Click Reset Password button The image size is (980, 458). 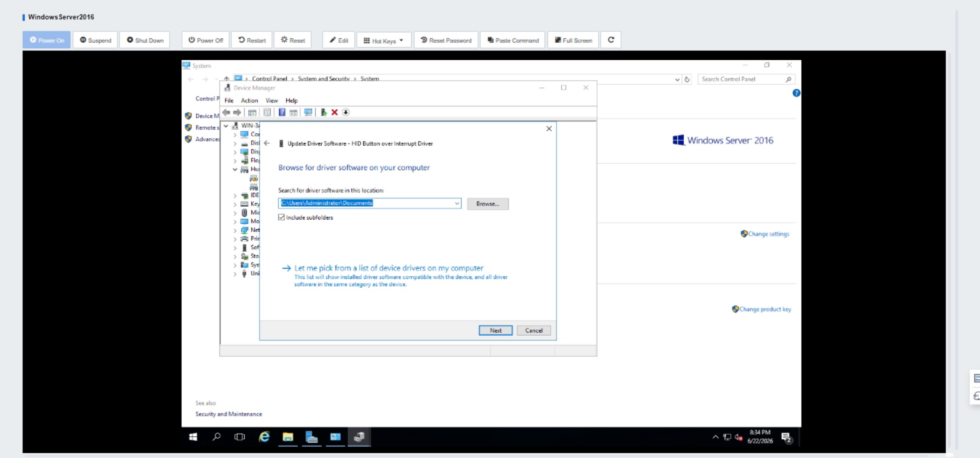coord(446,40)
